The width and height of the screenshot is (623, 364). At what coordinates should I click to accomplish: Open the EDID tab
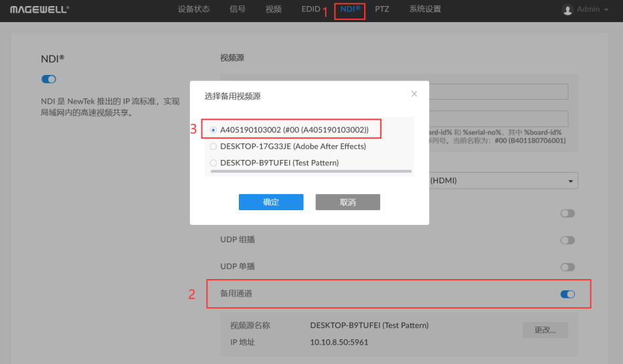(x=310, y=9)
